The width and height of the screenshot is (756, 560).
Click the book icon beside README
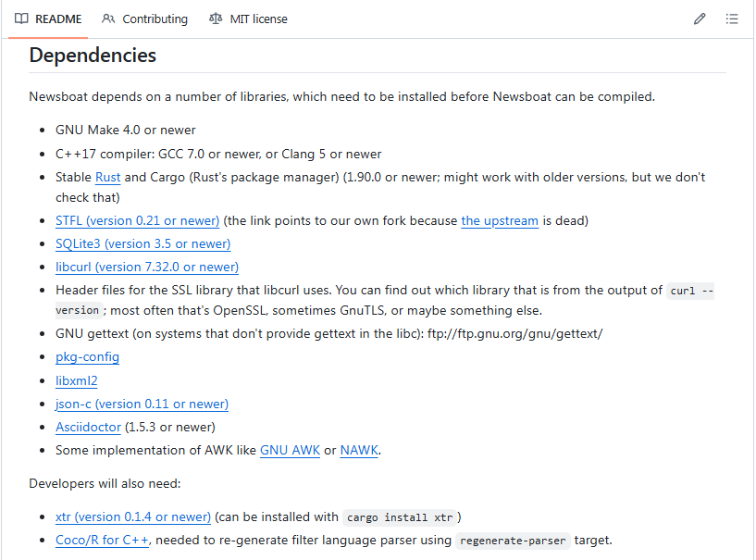click(20, 19)
